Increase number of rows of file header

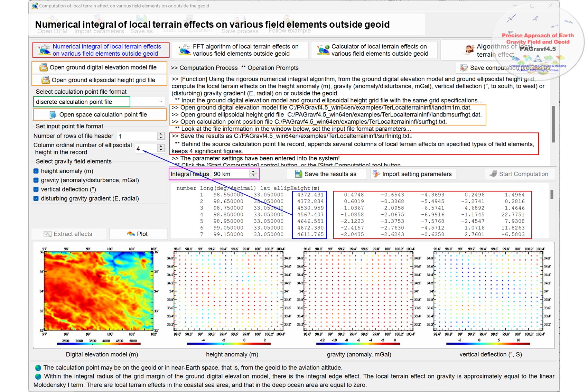pyautogui.click(x=161, y=134)
